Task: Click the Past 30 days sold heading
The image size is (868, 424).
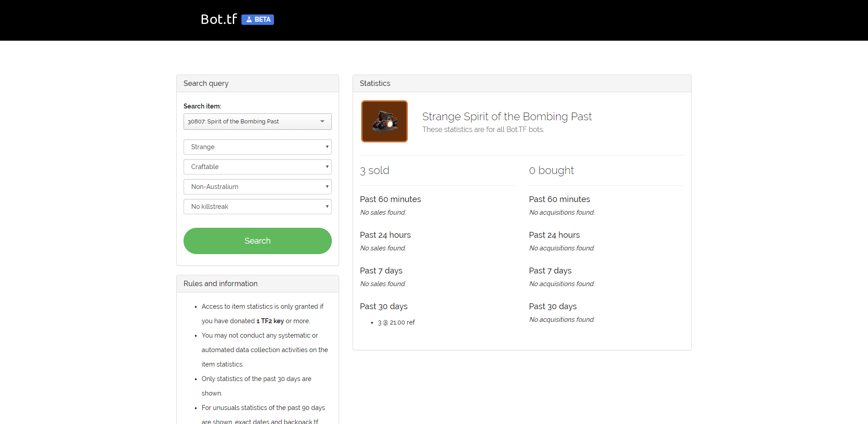Action: 384,306
